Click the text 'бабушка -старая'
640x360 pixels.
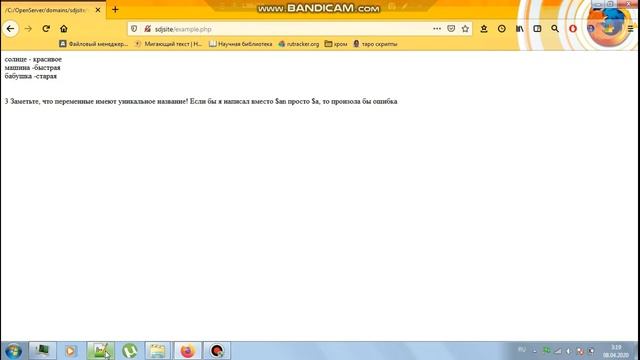tap(31, 76)
